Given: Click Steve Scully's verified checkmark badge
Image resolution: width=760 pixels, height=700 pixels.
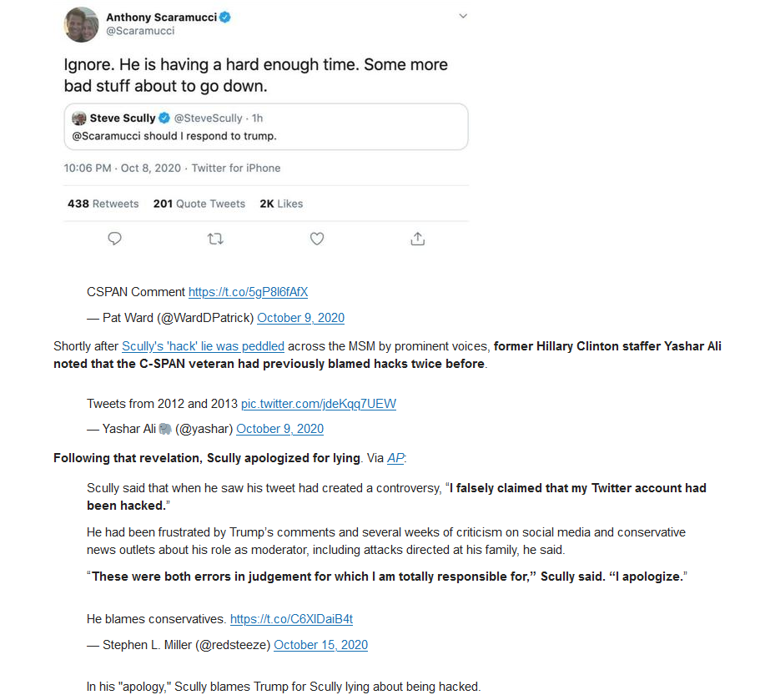Looking at the screenshot, I should [x=164, y=118].
